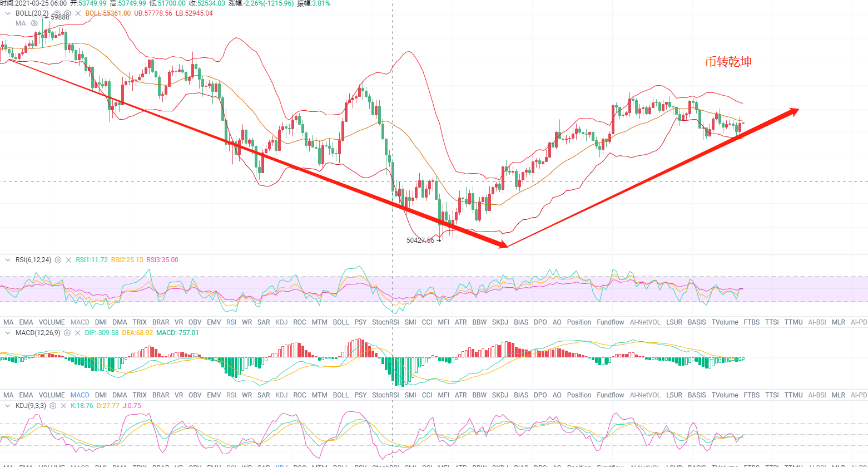Select EMV tab in row under MACD chart
Screen dimensions: 868x467
pos(214,395)
